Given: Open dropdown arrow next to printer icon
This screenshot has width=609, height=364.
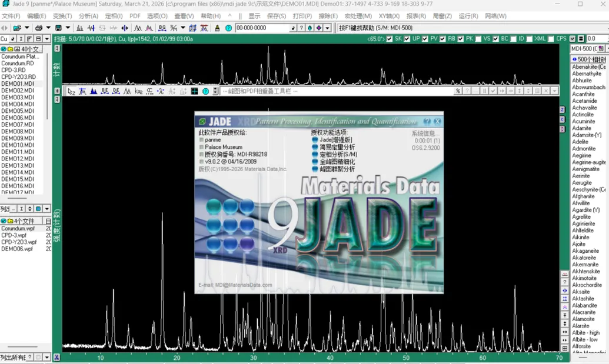Looking at the screenshot, I should 48,28.
